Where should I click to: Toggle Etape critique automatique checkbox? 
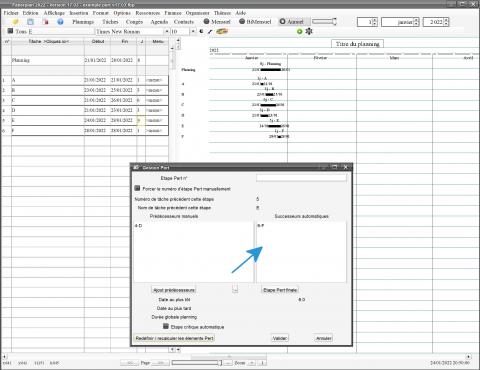pos(166,326)
